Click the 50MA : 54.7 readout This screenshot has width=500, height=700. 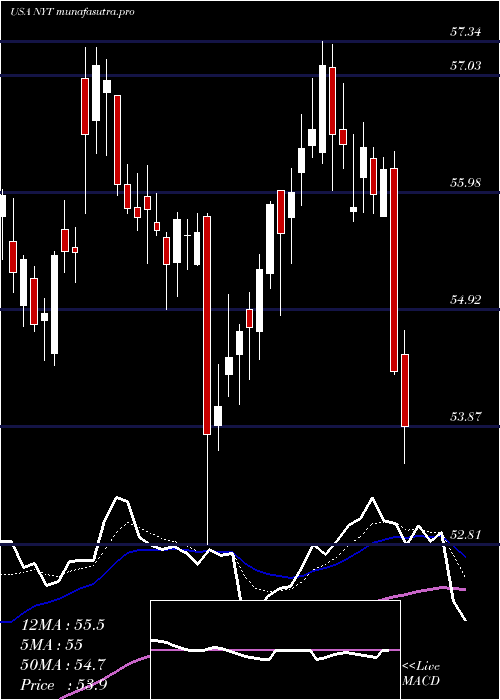[x=63, y=665]
